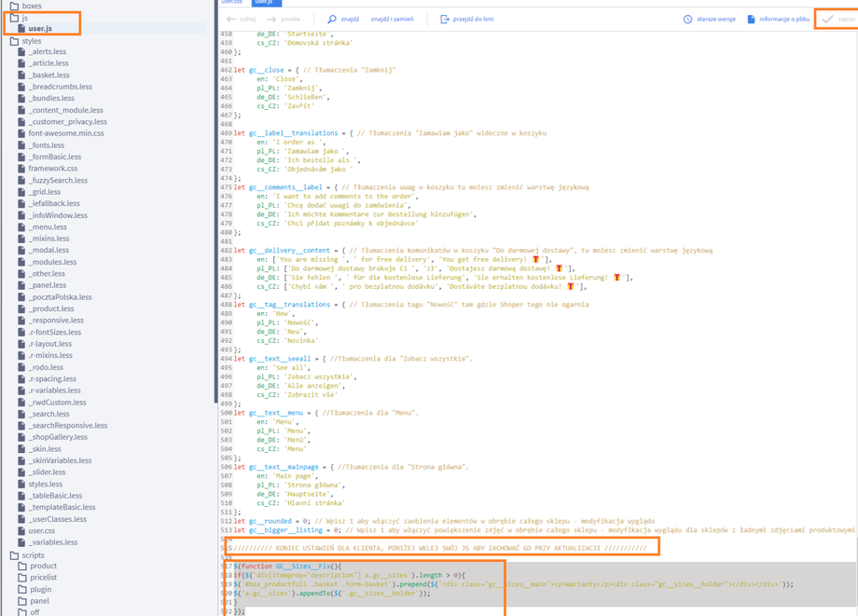The image size is (858, 616).
Task: Expand the pricelist subfolder
Action: (21, 578)
